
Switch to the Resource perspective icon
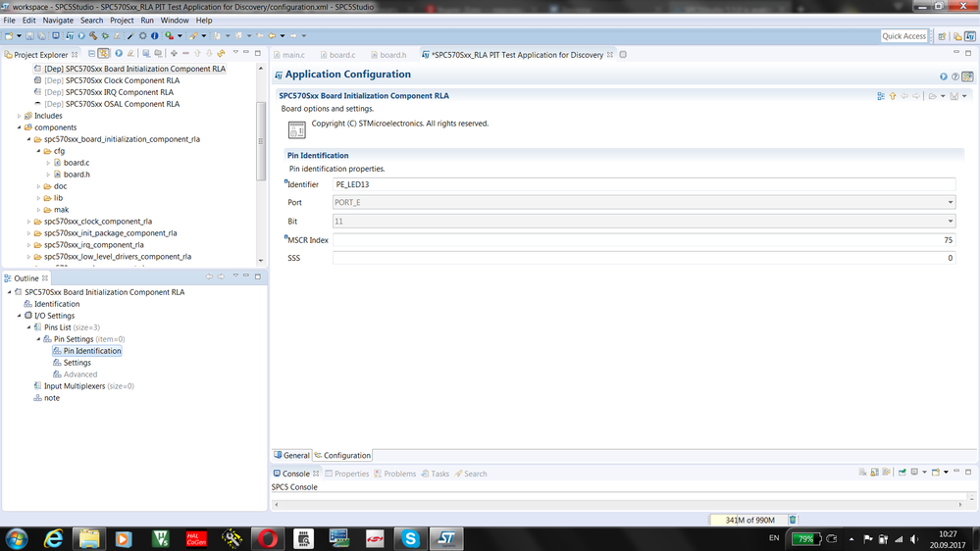click(957, 36)
